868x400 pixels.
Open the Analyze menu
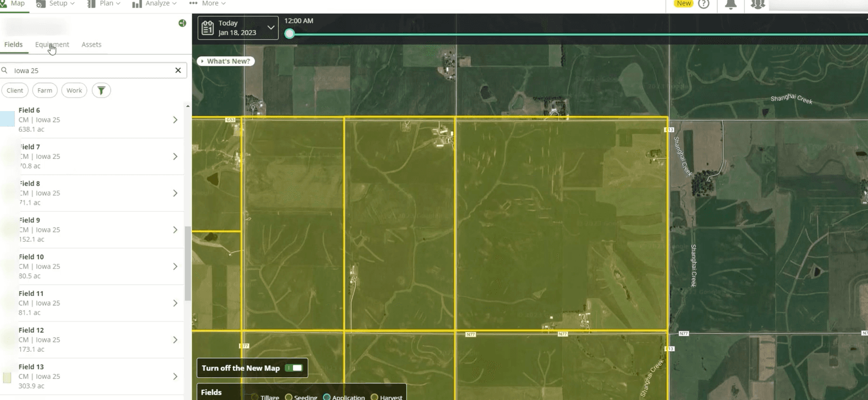[155, 4]
